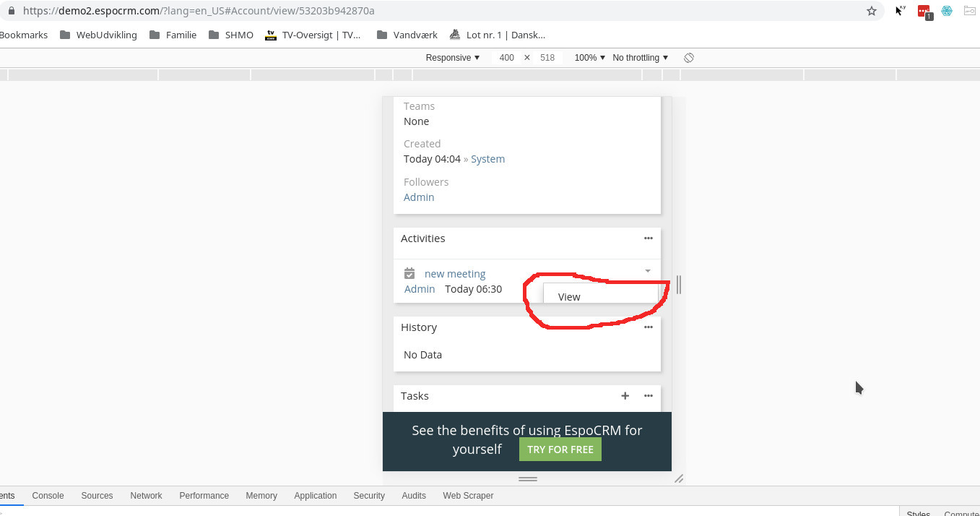Expand the Responsive device dropdown
Screen dimensions: 980x516
(x=452, y=58)
